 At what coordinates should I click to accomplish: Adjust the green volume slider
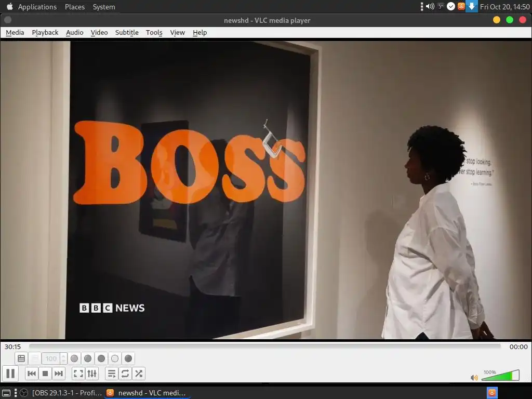(x=500, y=375)
